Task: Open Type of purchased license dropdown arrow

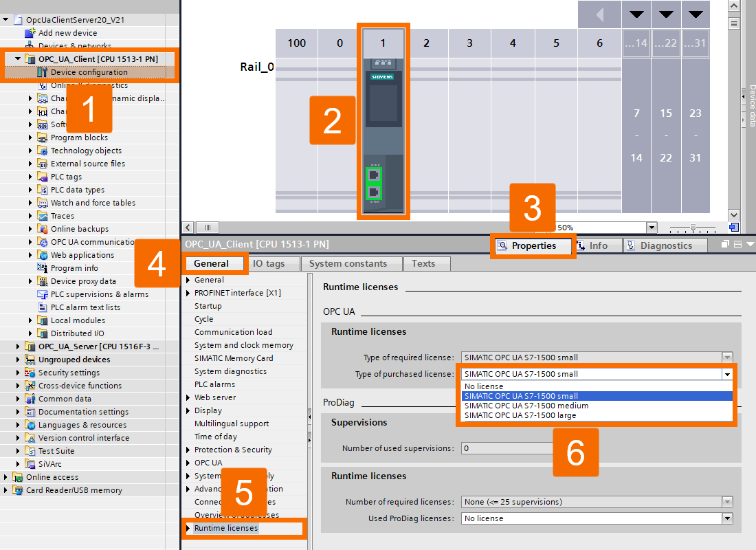Action: (x=727, y=374)
